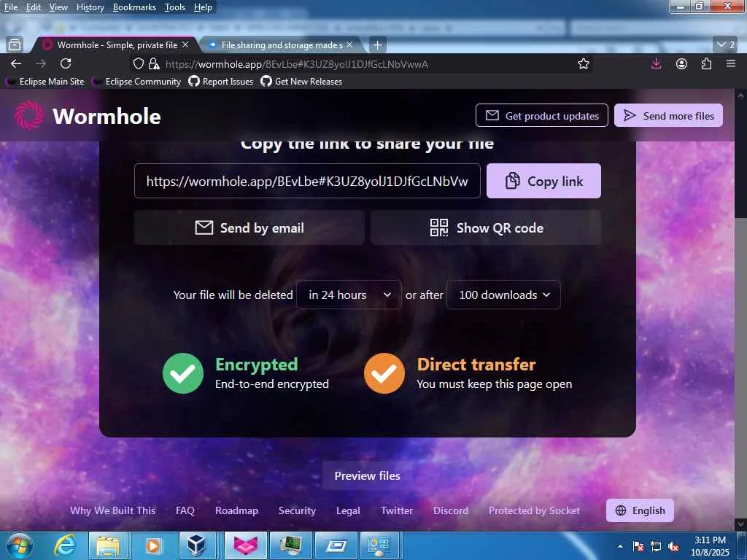Click Show QR code button
The height and width of the screenshot is (560, 747).
[x=486, y=227]
